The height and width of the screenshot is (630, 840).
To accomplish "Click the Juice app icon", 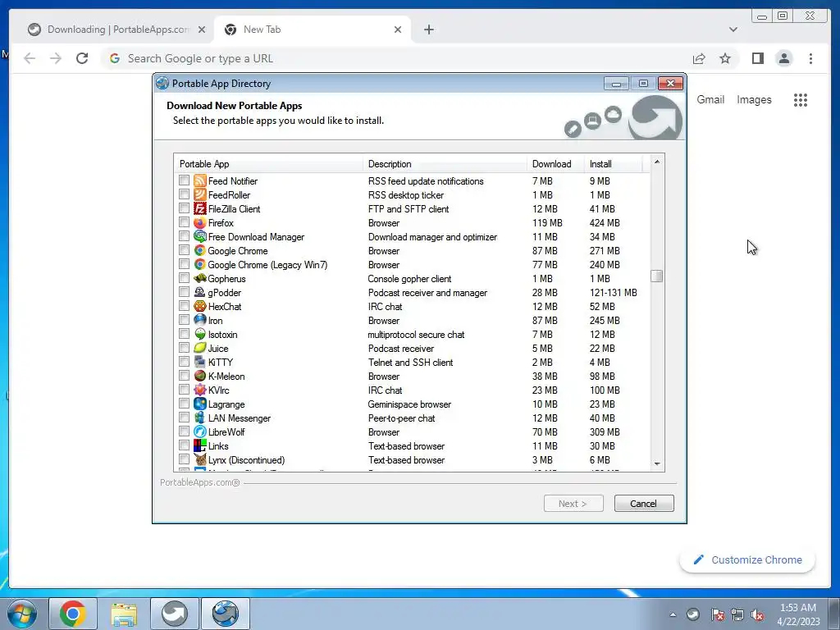I will 200,348.
